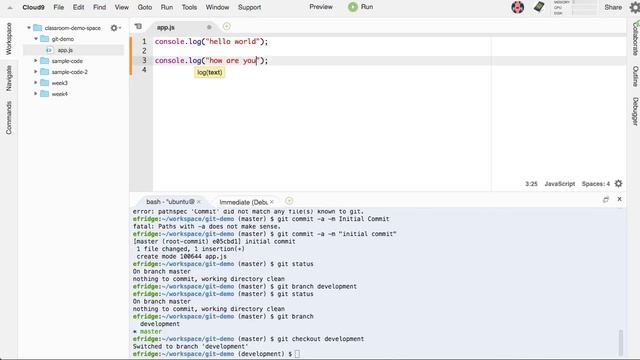The height and width of the screenshot is (360, 640).
Task: Click the app.js file icon in tree
Action: click(x=49, y=50)
